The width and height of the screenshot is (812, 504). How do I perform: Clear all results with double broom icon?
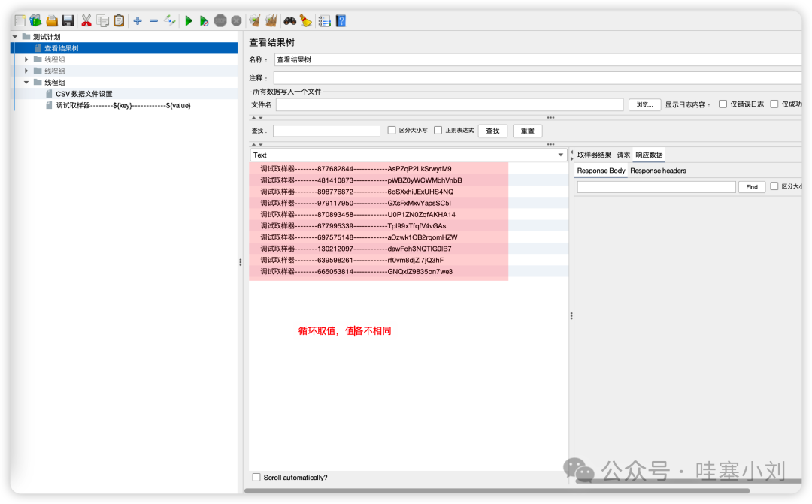point(271,21)
